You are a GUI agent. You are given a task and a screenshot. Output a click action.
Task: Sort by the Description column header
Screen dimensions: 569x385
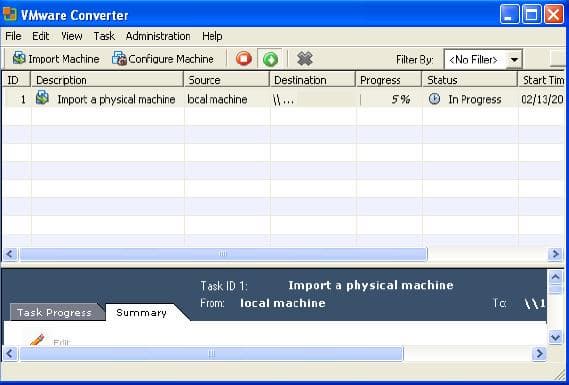click(x=107, y=80)
